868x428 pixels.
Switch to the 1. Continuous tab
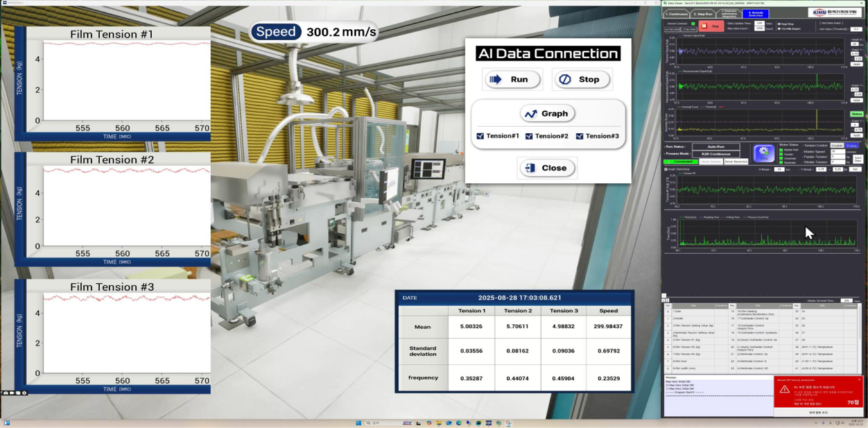(x=676, y=13)
